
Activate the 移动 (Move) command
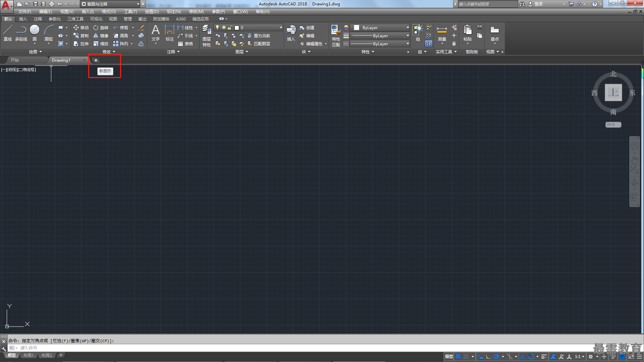pos(81,27)
